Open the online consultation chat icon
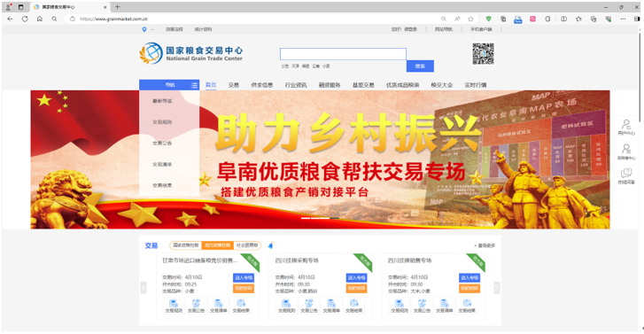This screenshot has height=334, width=644. [626, 175]
